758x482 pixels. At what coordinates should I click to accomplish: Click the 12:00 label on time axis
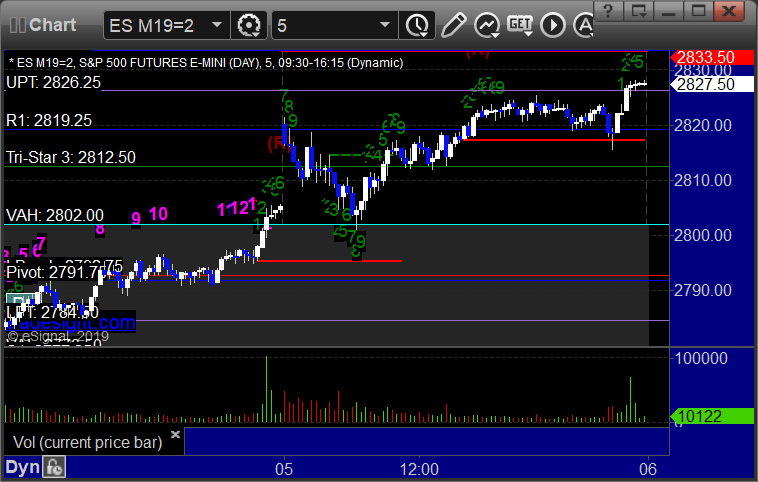[419, 469]
